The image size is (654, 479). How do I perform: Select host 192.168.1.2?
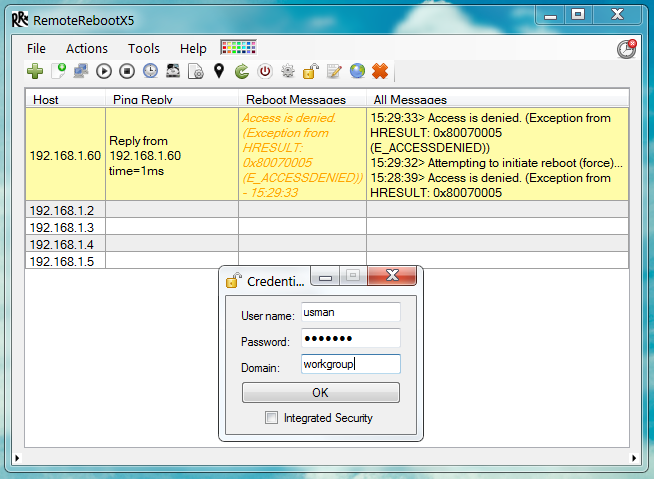tap(65, 210)
